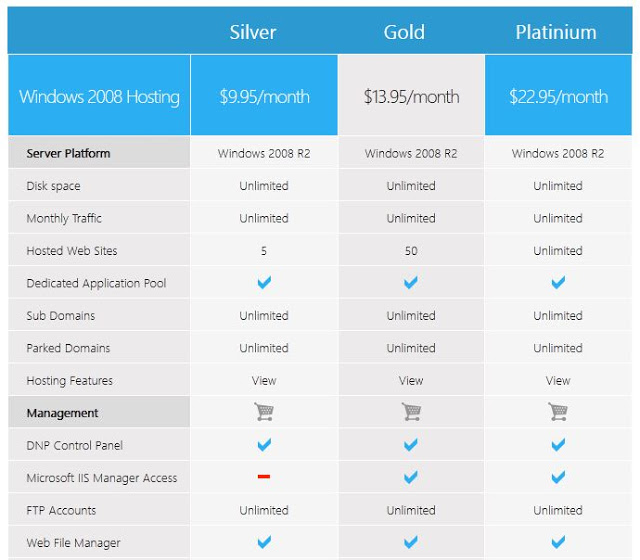Click the red dash for Silver IIS Manager Access
Image resolution: width=640 pixels, height=560 pixels.
click(x=264, y=476)
